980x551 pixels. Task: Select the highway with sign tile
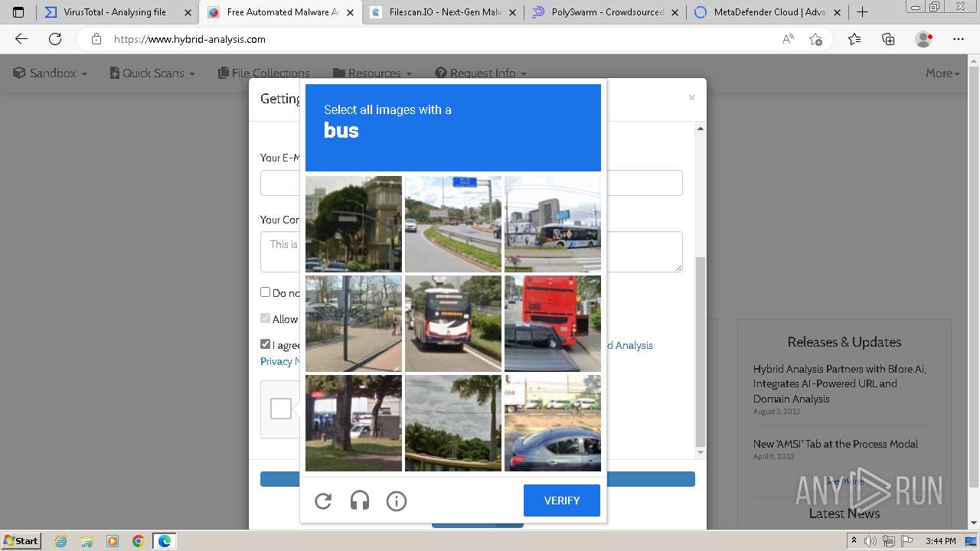click(x=453, y=224)
